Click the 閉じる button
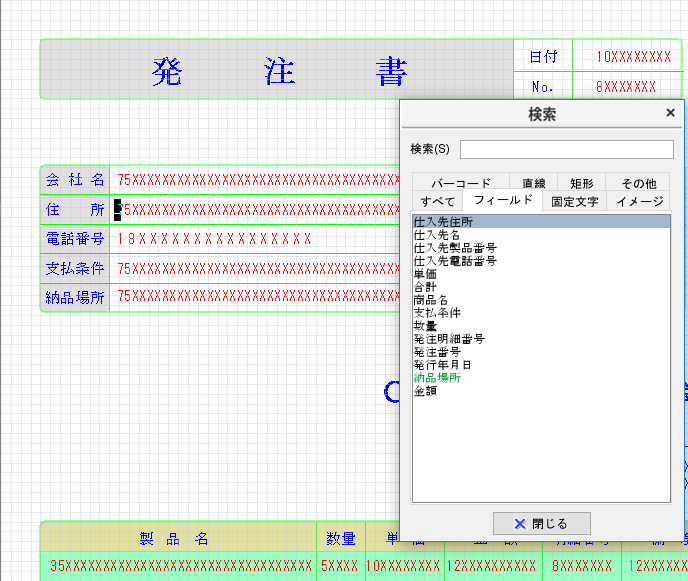 (x=541, y=524)
